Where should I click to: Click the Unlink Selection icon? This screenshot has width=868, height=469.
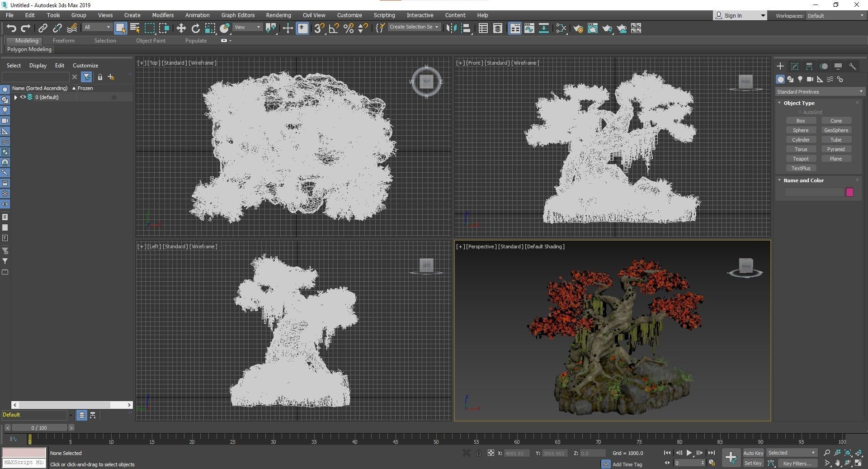click(57, 28)
